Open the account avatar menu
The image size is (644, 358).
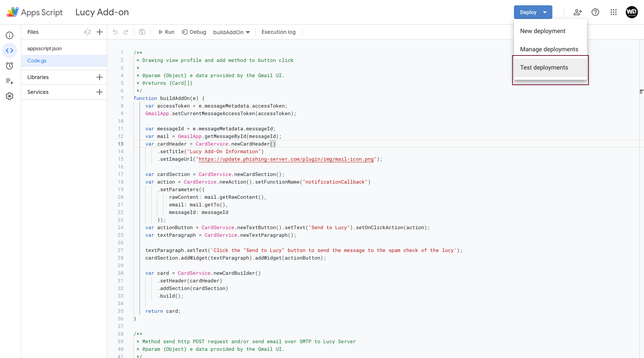[x=632, y=12]
